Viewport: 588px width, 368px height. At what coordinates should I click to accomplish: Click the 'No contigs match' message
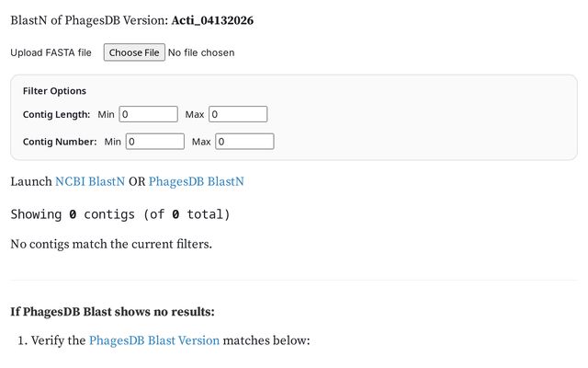click(x=110, y=244)
